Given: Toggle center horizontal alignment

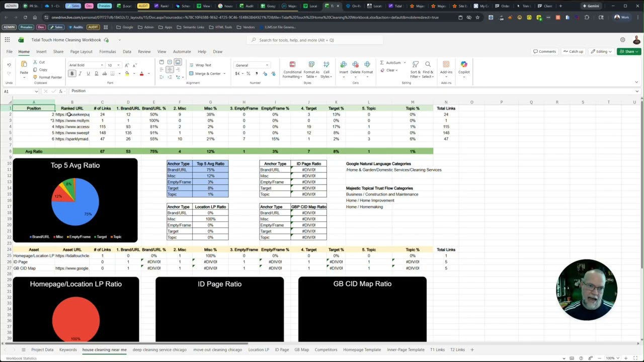Looking at the screenshot, I should [170, 70].
